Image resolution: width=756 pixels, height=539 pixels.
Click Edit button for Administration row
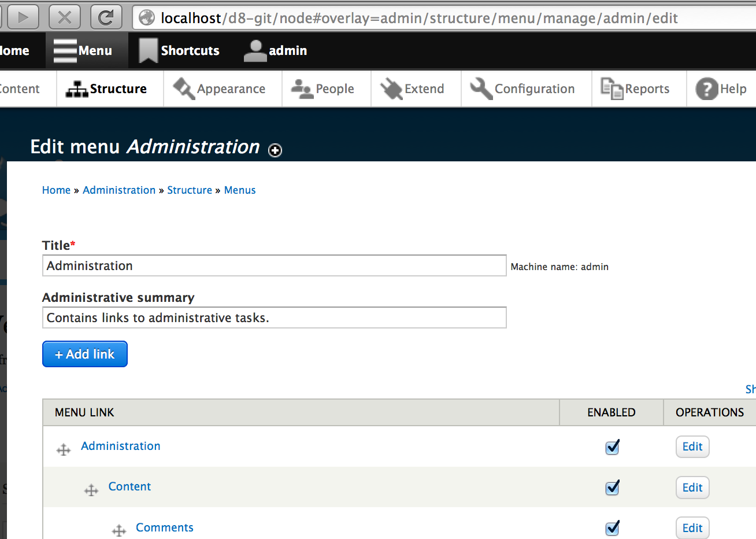(692, 446)
